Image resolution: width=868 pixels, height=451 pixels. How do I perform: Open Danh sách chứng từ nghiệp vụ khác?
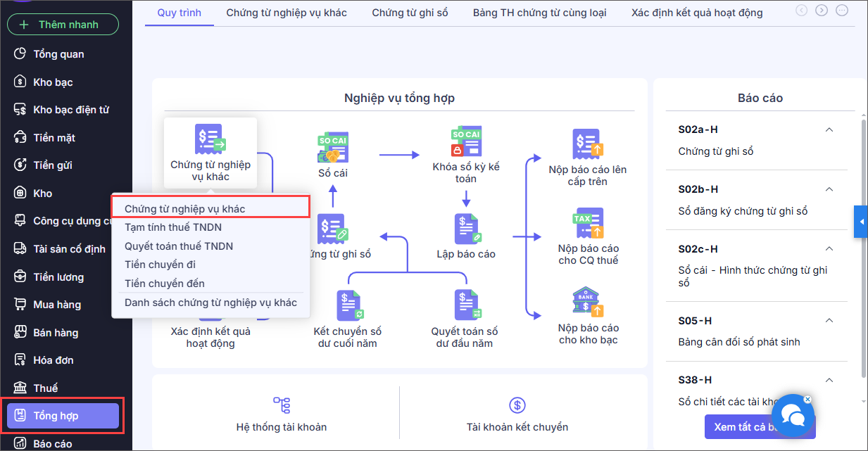(210, 303)
